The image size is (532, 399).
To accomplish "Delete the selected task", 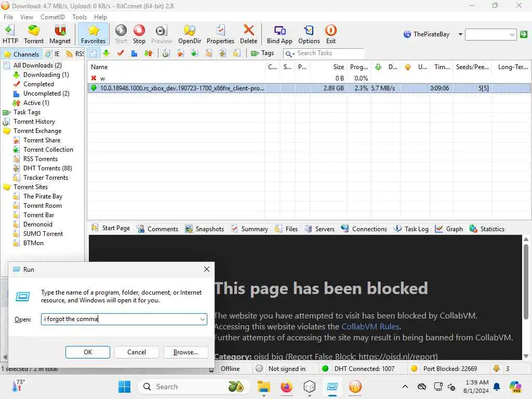I will click(248, 34).
